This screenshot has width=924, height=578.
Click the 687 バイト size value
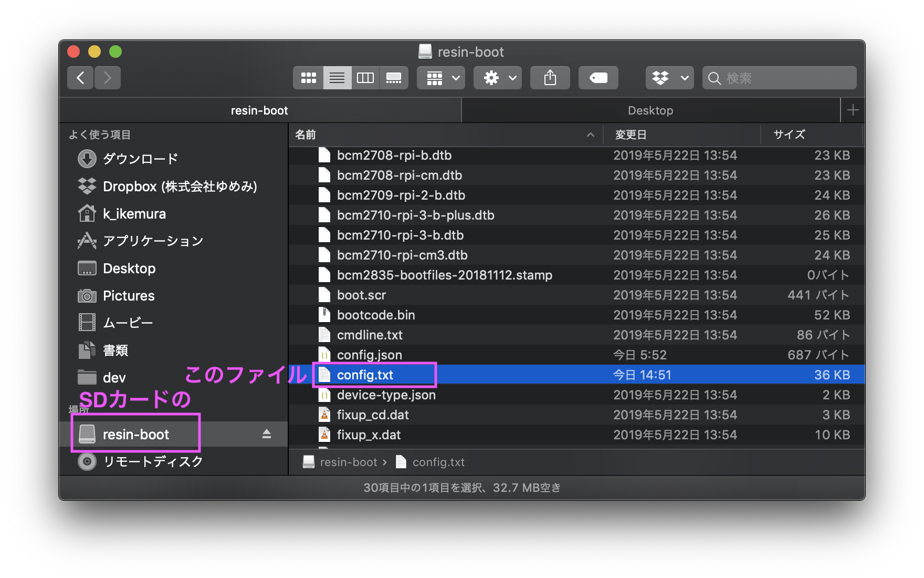[x=818, y=355]
